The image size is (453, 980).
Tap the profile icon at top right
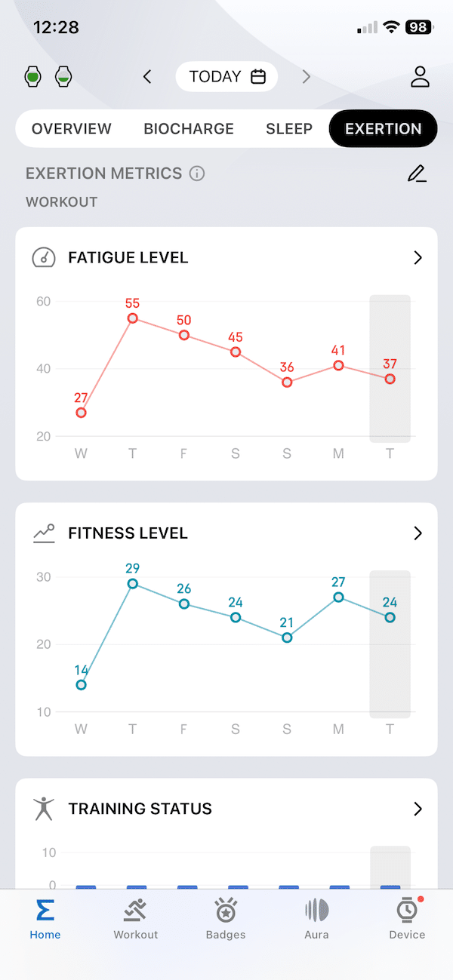420,76
